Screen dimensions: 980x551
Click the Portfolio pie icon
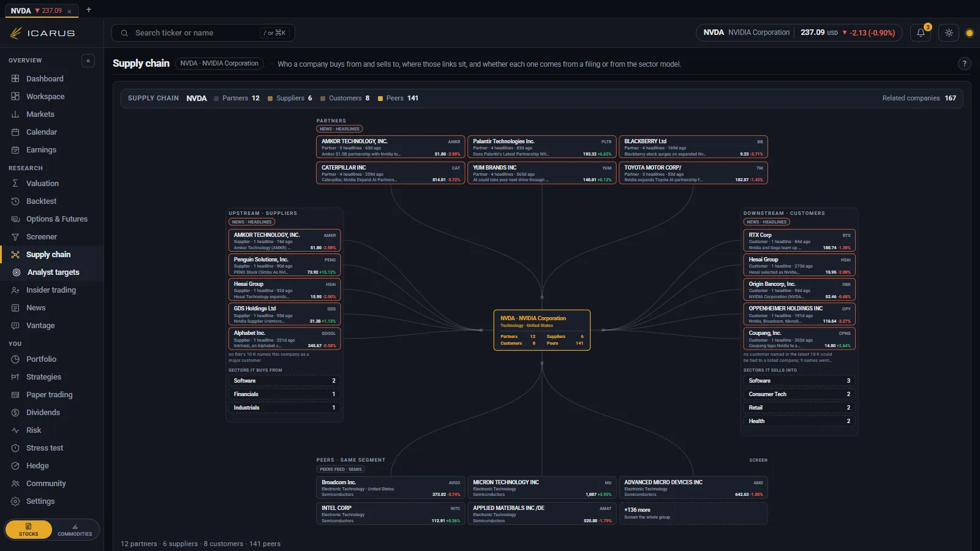click(x=15, y=359)
